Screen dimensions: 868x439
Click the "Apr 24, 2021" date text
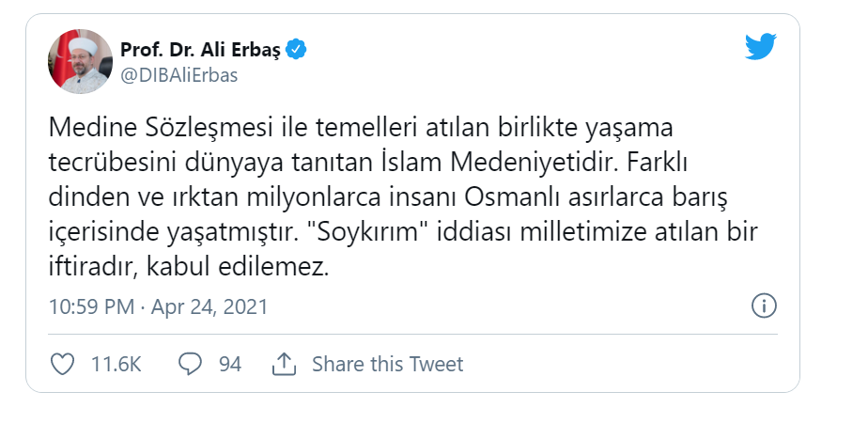(x=209, y=306)
